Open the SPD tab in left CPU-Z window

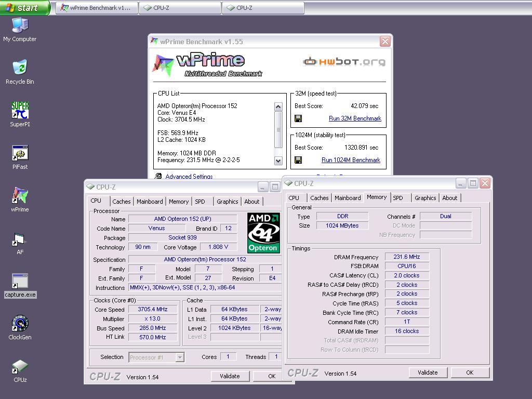[x=200, y=202]
